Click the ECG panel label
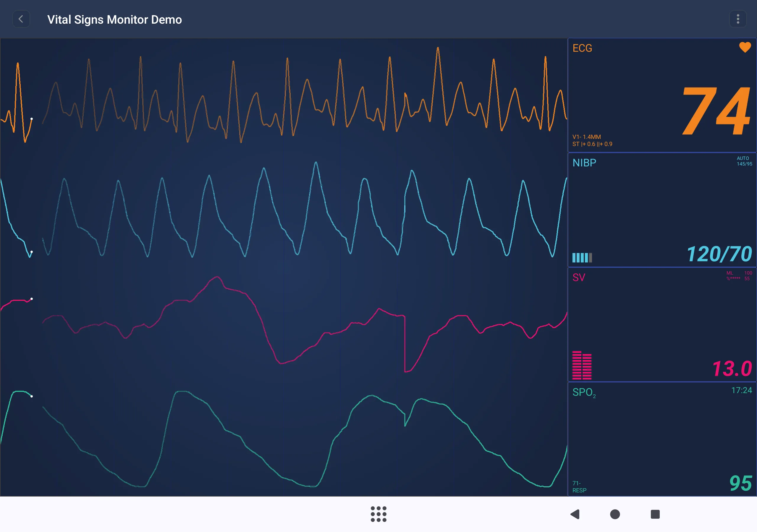The height and width of the screenshot is (532, 757). pos(582,48)
